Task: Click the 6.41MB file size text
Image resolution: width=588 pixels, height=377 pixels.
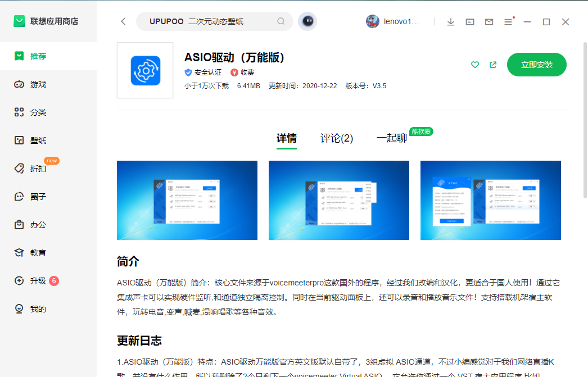Action: (248, 86)
